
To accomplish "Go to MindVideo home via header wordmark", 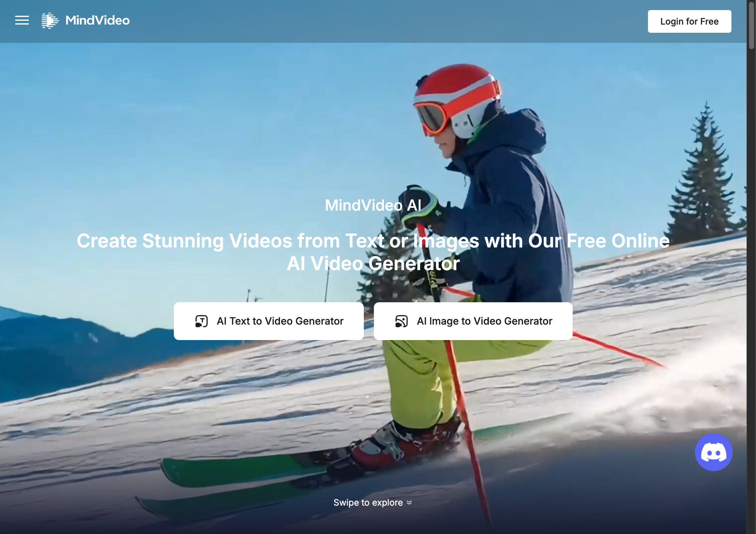I will point(97,21).
